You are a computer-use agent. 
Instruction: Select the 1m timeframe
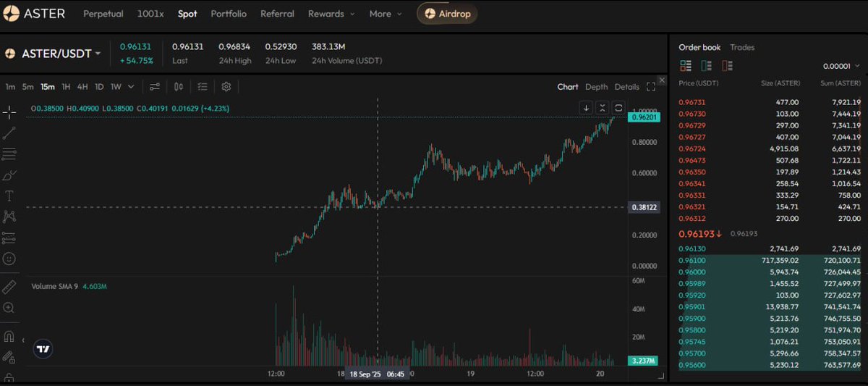point(10,87)
